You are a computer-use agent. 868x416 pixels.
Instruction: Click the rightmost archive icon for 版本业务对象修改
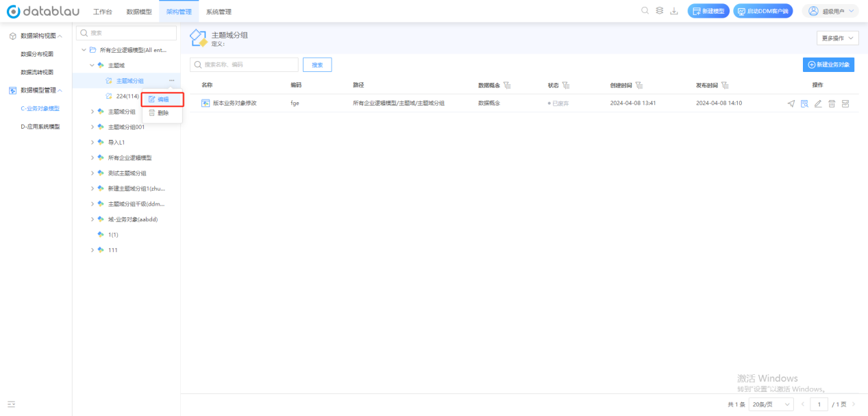click(845, 103)
